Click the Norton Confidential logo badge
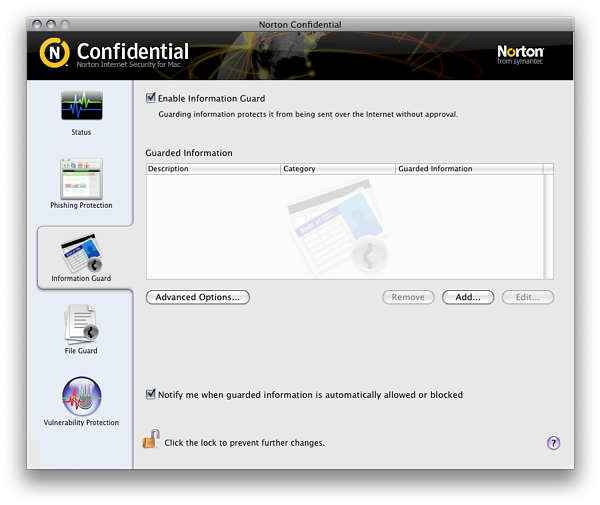The height and width of the screenshot is (505, 600). click(x=55, y=53)
